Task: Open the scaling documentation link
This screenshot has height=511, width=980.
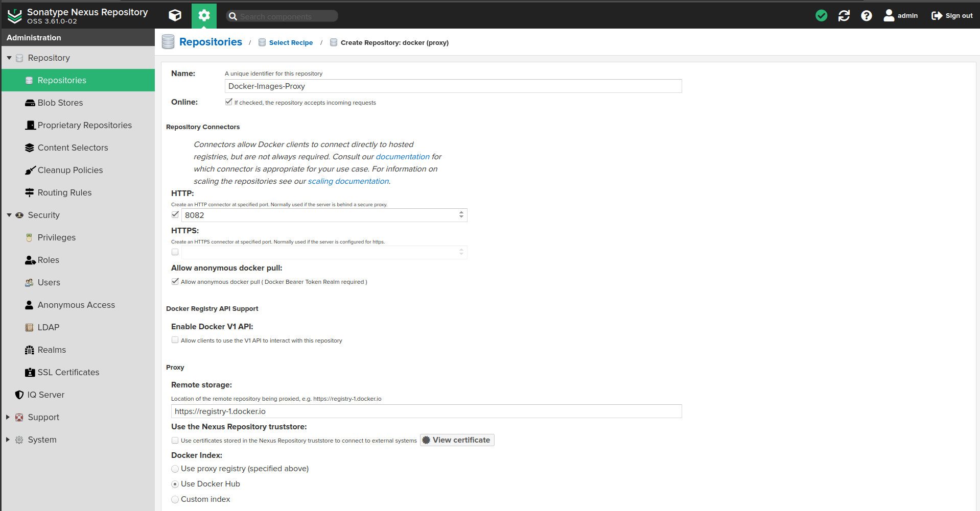Action: (348, 181)
